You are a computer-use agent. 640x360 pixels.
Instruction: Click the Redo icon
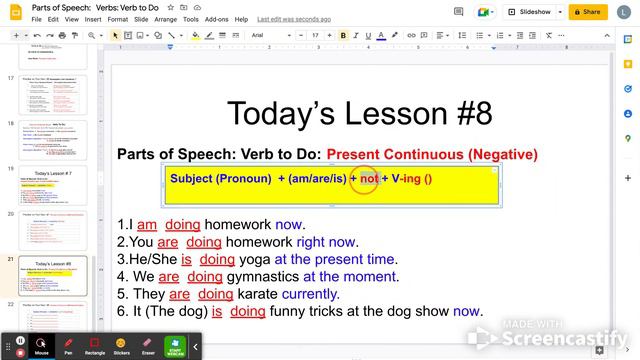pos(50,36)
